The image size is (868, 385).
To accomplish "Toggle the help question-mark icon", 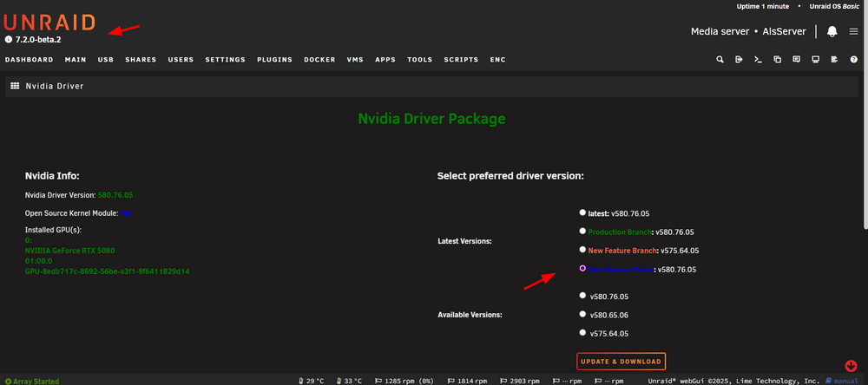I will [853, 60].
